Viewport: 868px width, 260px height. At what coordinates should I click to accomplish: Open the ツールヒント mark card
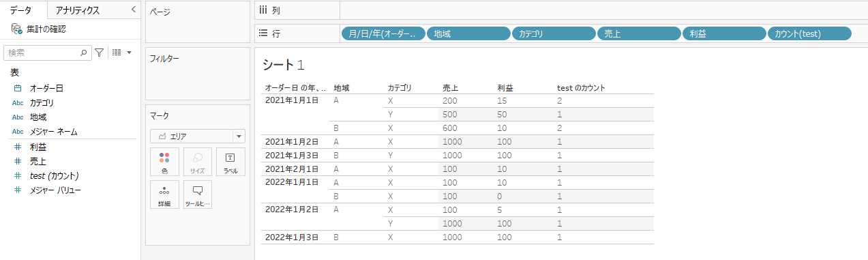coord(197,194)
